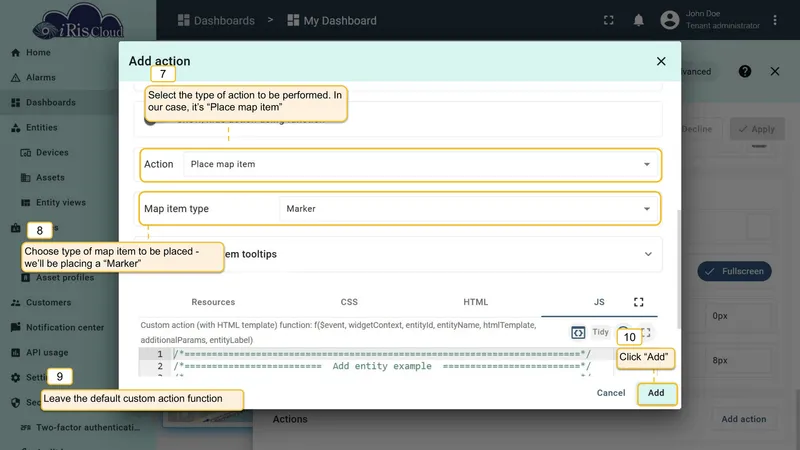Toggle the Fullscreen chip option
Image resolution: width=800 pixels, height=450 pixels.
click(x=734, y=271)
